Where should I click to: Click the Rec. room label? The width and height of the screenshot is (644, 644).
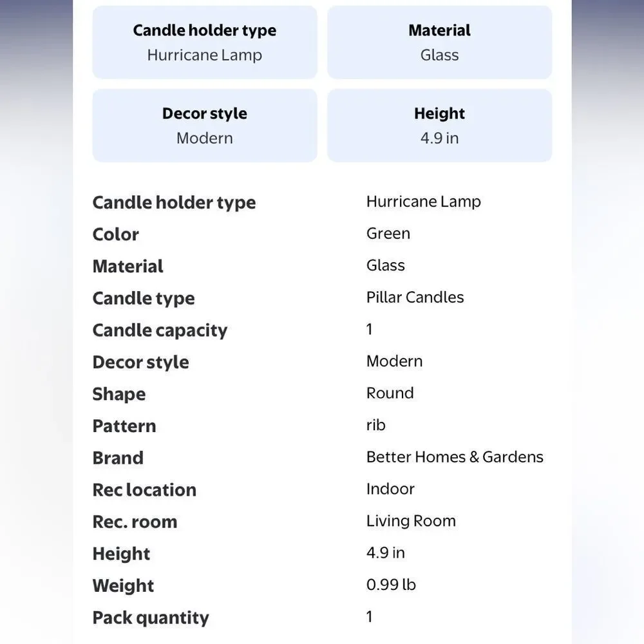point(135,522)
